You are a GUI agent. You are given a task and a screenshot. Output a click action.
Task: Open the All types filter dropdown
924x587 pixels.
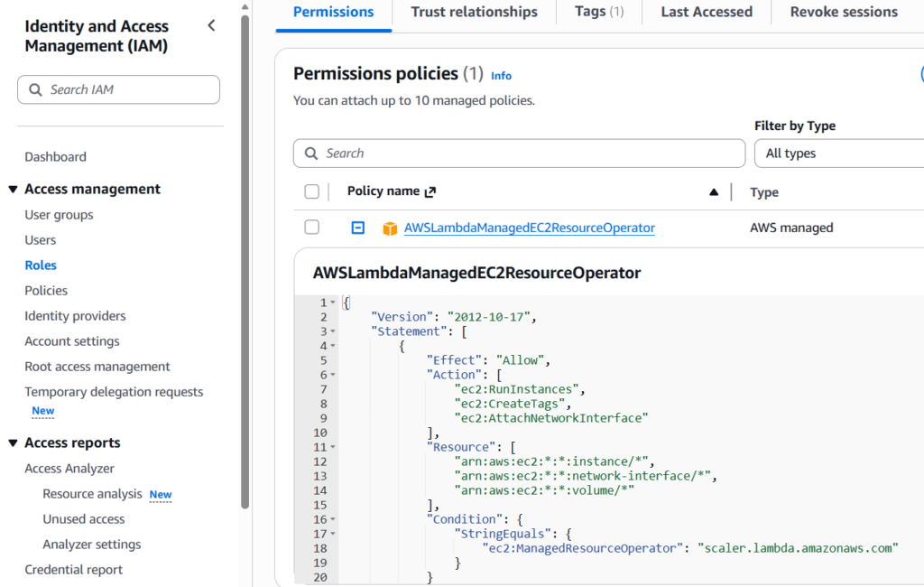point(839,153)
